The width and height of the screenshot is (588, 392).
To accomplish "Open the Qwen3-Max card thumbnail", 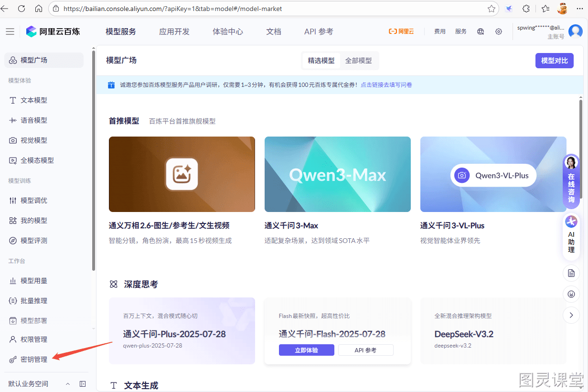I will click(338, 174).
